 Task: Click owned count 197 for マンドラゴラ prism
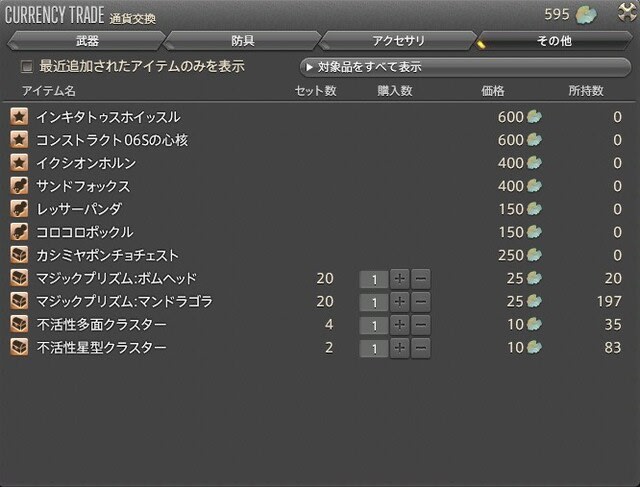(x=609, y=301)
